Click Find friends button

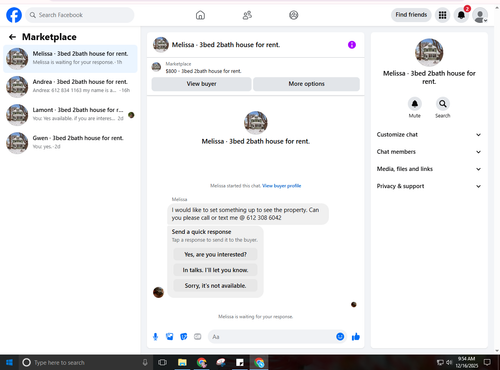(411, 15)
